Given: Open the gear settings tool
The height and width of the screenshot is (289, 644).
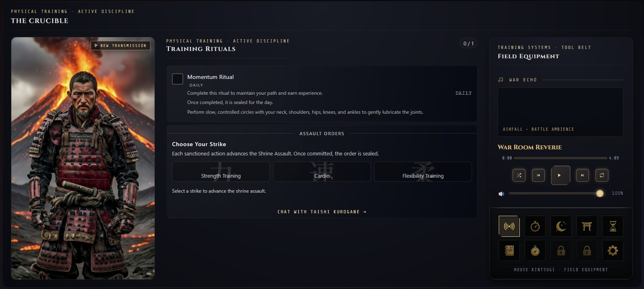Looking at the screenshot, I should 612,251.
